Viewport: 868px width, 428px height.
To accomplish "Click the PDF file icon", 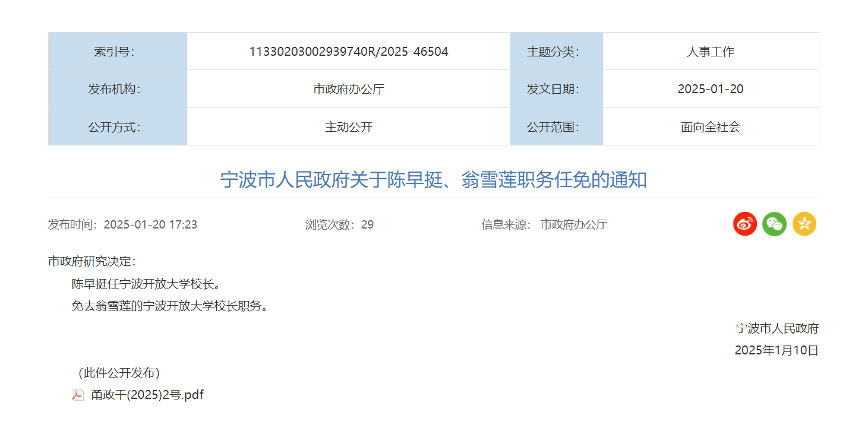I will pos(78,395).
